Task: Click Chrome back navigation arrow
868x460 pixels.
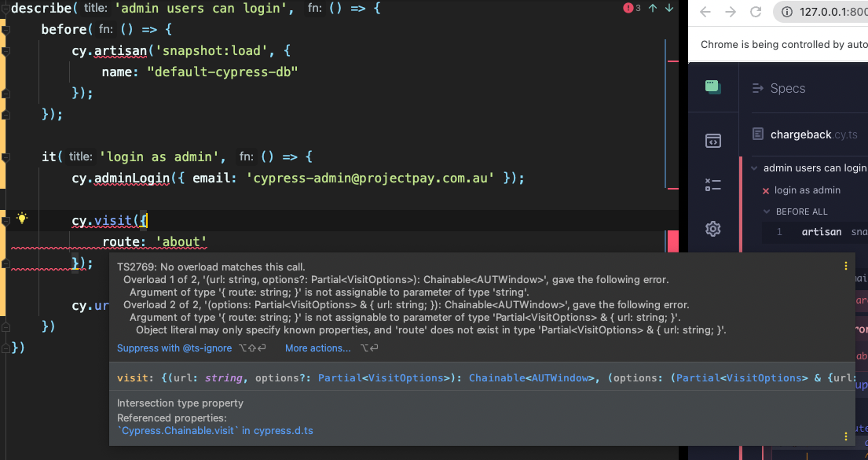Action: click(705, 12)
